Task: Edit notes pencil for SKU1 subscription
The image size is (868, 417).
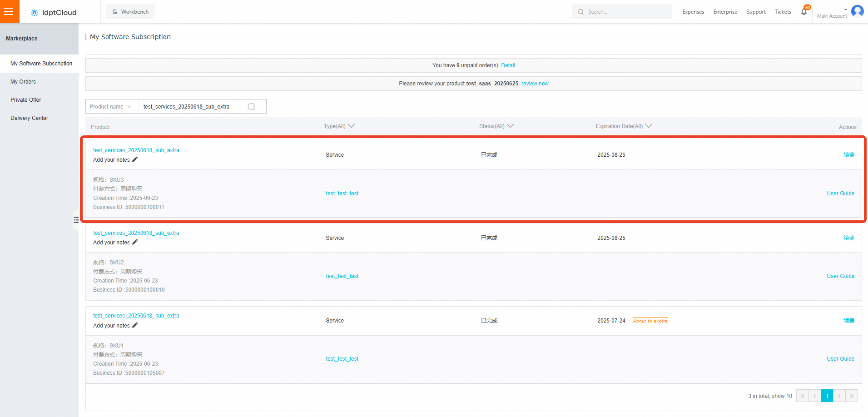Action: pos(135,325)
